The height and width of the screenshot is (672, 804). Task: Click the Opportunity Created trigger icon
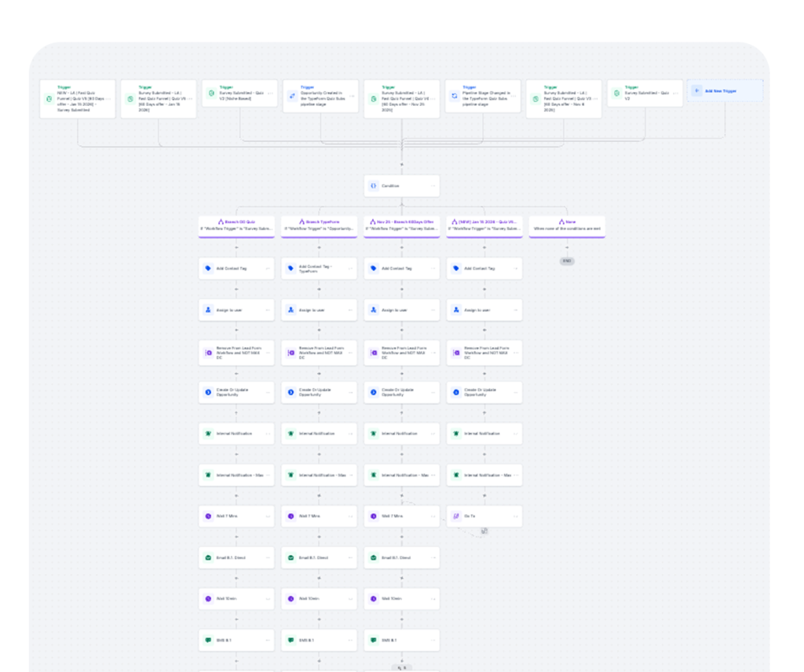click(x=291, y=98)
